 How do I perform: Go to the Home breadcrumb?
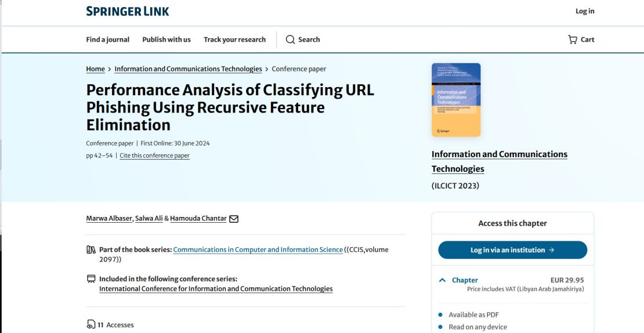pyautogui.click(x=95, y=69)
